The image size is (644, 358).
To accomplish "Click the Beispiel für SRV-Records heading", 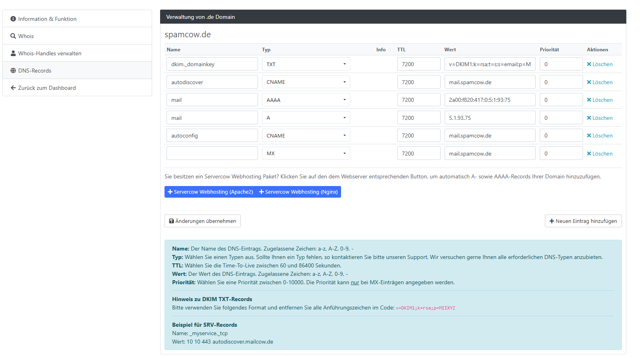I will pos(205,325).
